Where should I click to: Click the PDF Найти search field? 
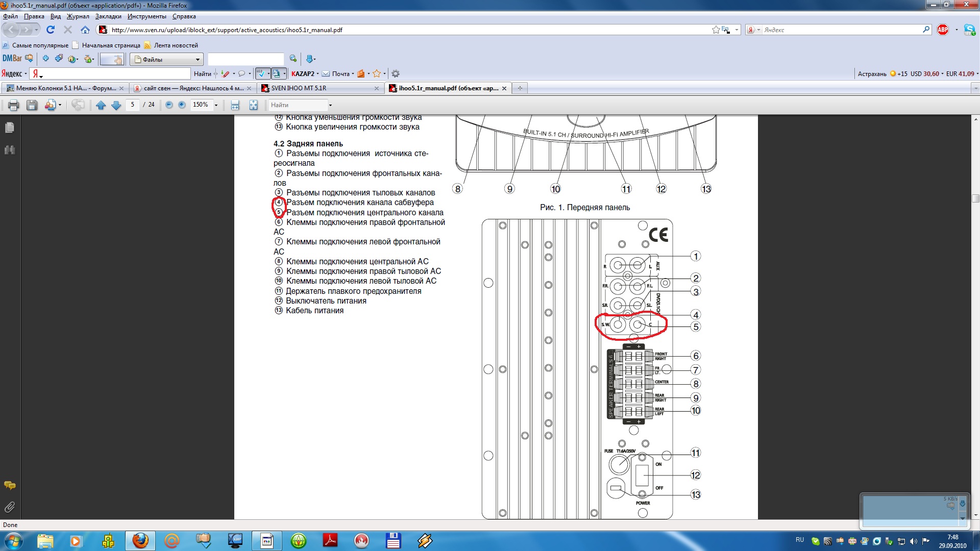(x=298, y=105)
